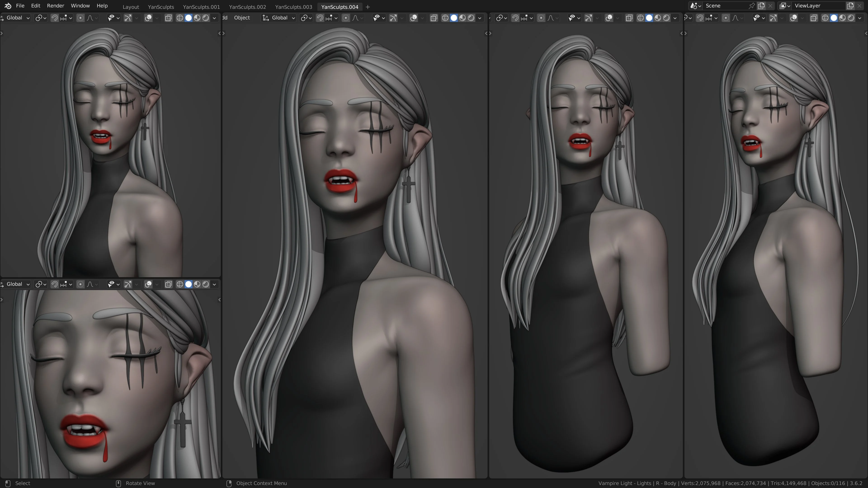Switch to the Layout workspace tab

coord(131,7)
